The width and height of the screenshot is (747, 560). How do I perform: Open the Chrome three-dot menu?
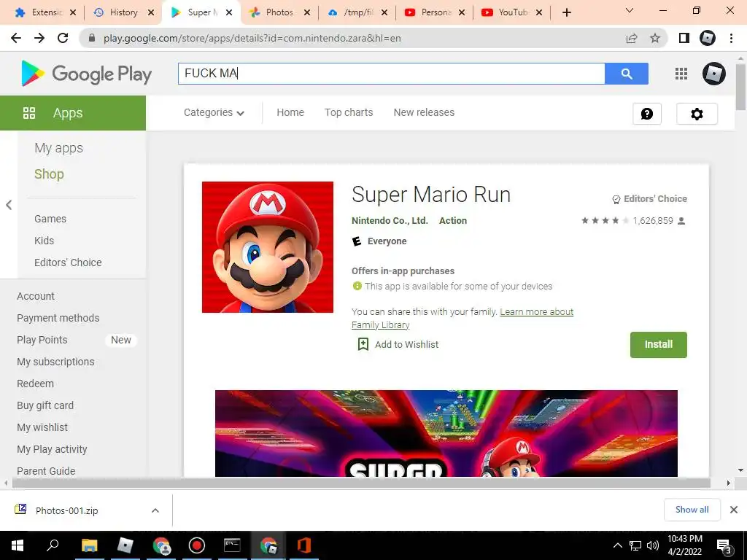731,38
